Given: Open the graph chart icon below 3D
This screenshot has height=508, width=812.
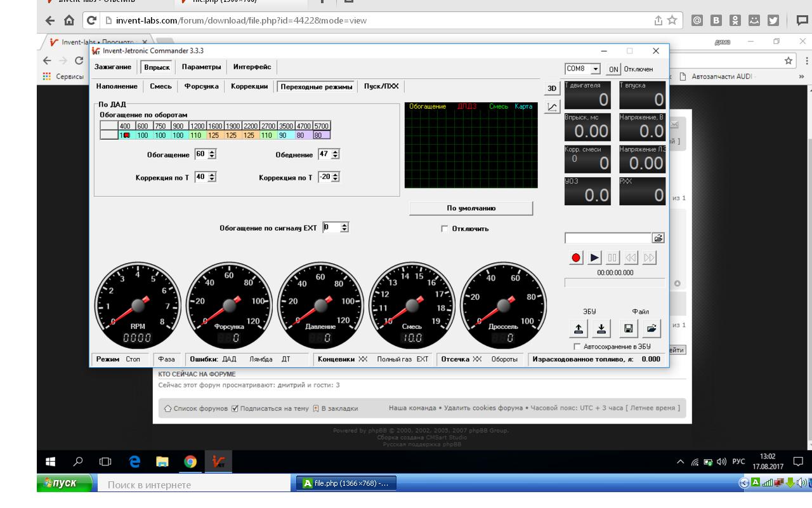Looking at the screenshot, I should coord(552,107).
